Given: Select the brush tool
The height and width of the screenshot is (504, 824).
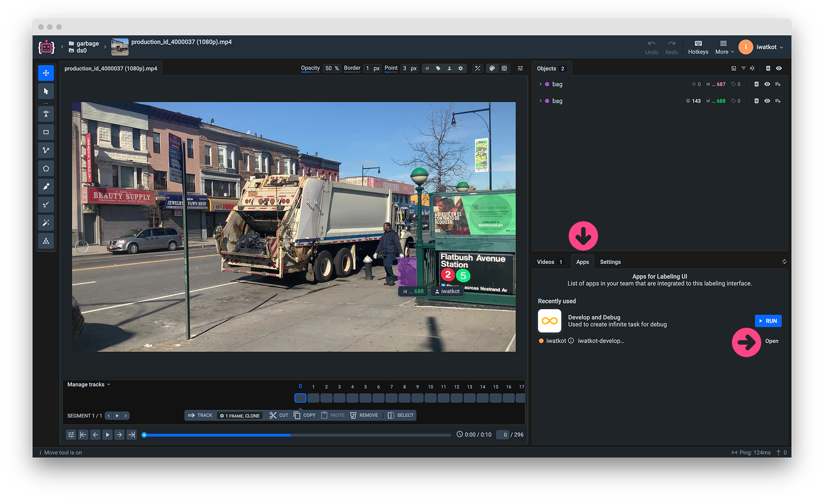Looking at the screenshot, I should [x=46, y=186].
